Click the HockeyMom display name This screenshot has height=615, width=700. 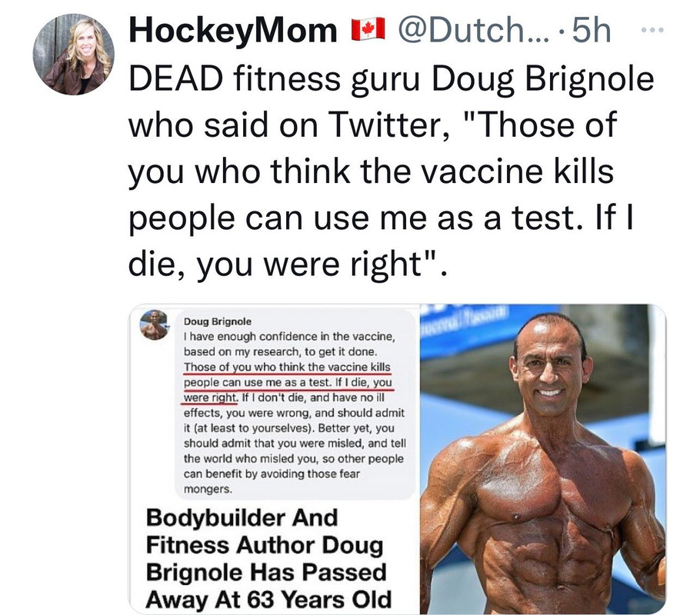(x=232, y=31)
